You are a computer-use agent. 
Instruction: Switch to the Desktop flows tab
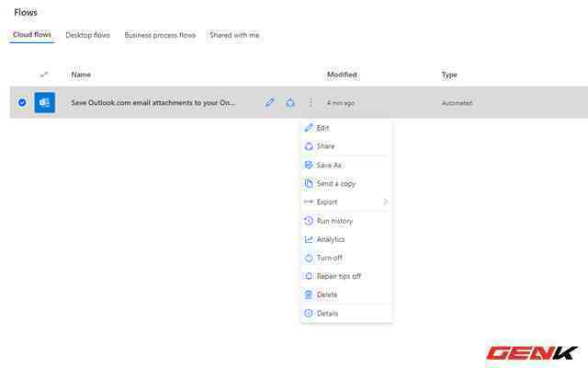click(88, 35)
